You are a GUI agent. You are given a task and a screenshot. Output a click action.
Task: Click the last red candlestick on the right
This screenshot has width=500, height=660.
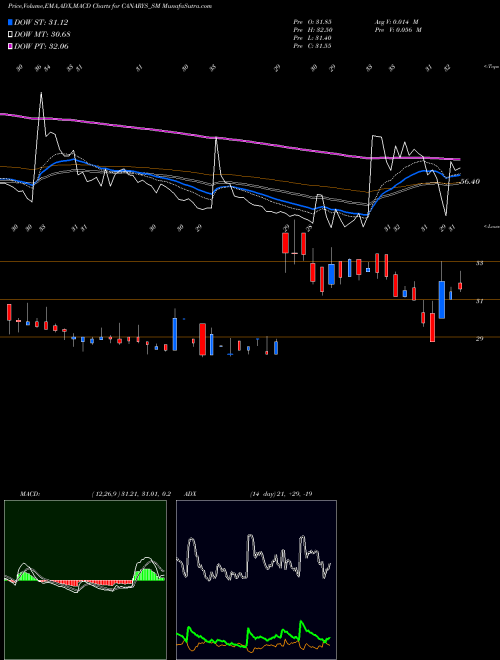(x=460, y=286)
